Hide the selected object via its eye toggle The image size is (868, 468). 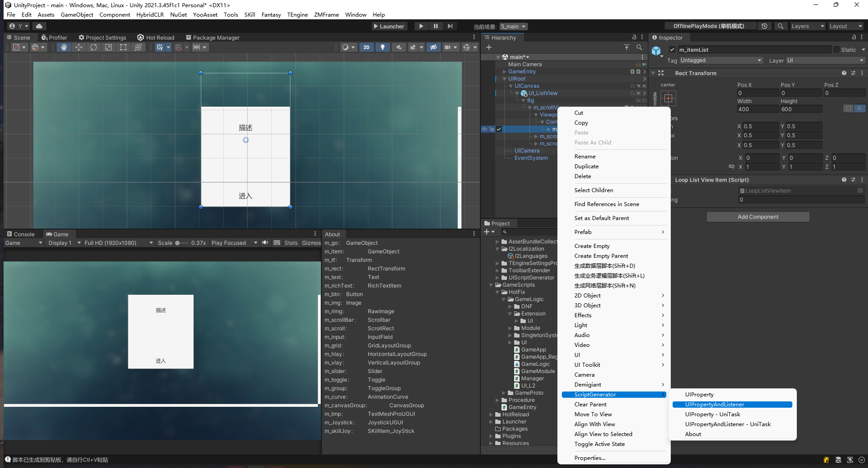click(x=484, y=129)
